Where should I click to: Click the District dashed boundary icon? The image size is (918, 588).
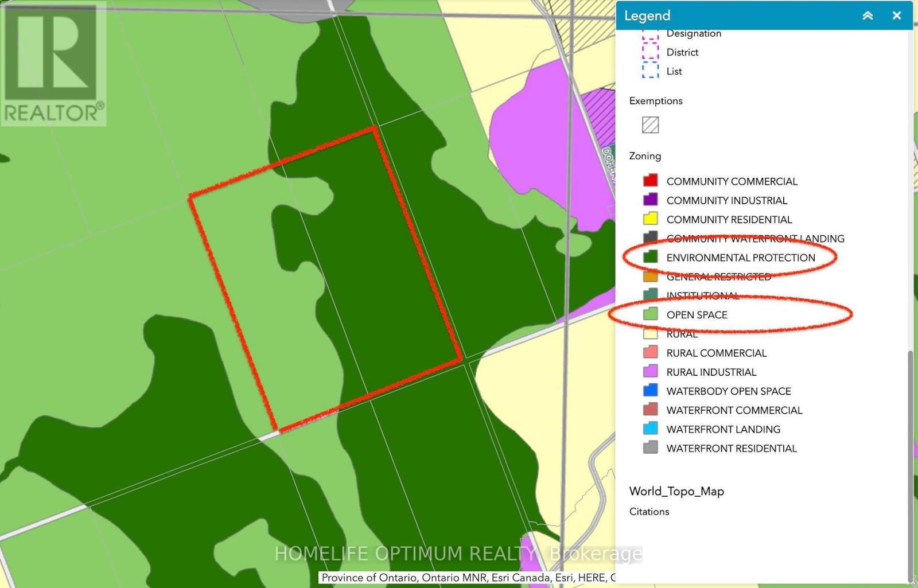click(650, 52)
